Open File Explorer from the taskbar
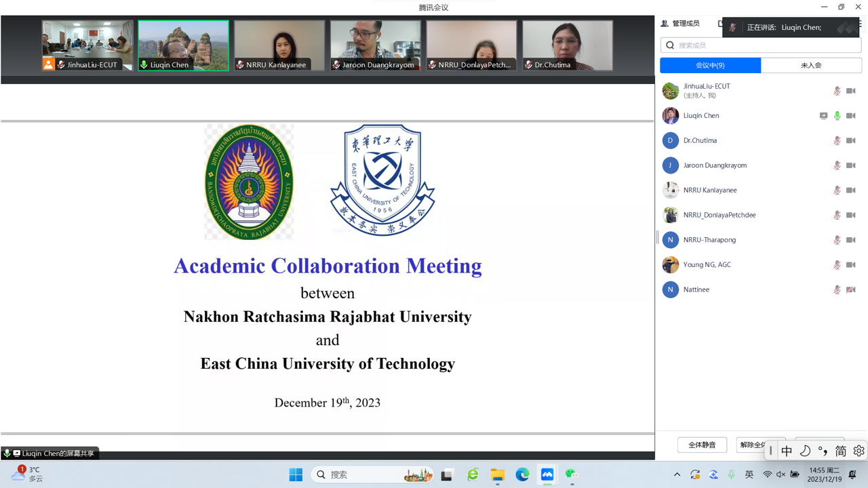 (498, 475)
